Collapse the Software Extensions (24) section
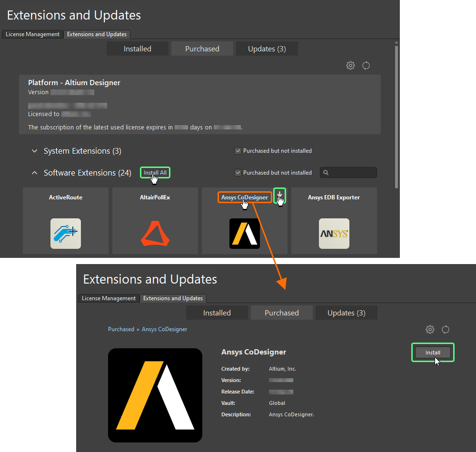 pos(35,173)
